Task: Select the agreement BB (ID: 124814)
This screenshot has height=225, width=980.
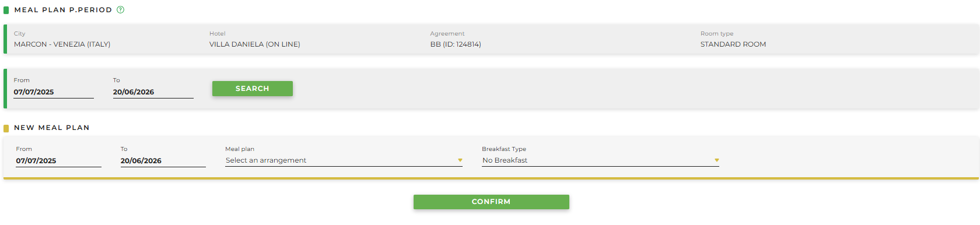Action: coord(456,44)
